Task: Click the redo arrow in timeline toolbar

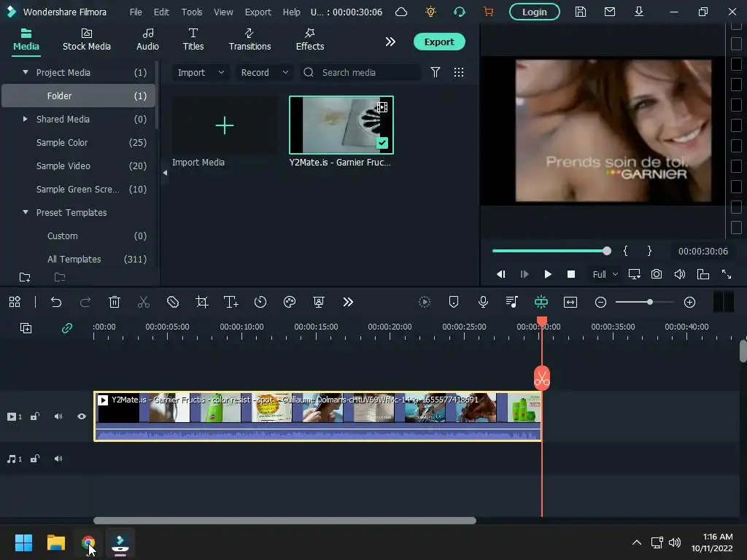Action: coord(85,302)
